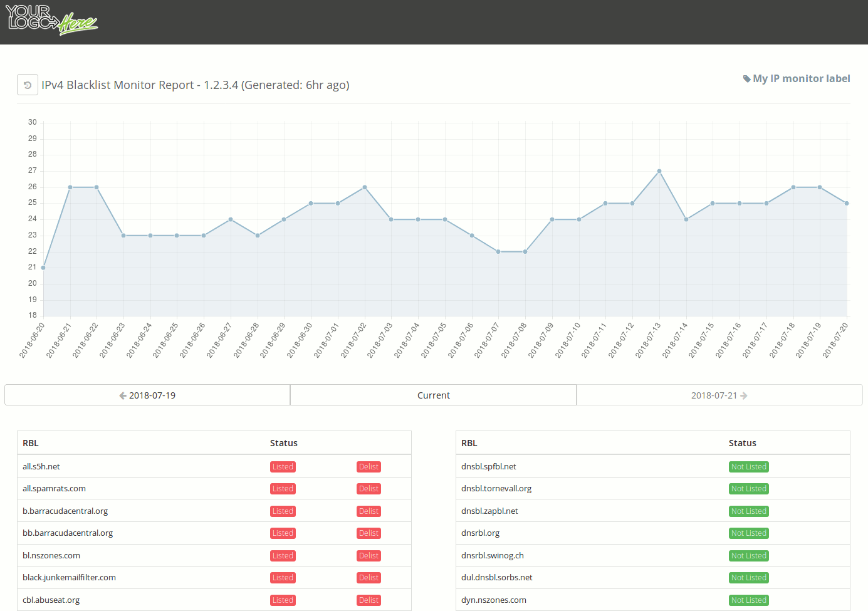Click the Delist button for bl.nszones.com
This screenshot has height=611, width=868.
[x=369, y=555]
